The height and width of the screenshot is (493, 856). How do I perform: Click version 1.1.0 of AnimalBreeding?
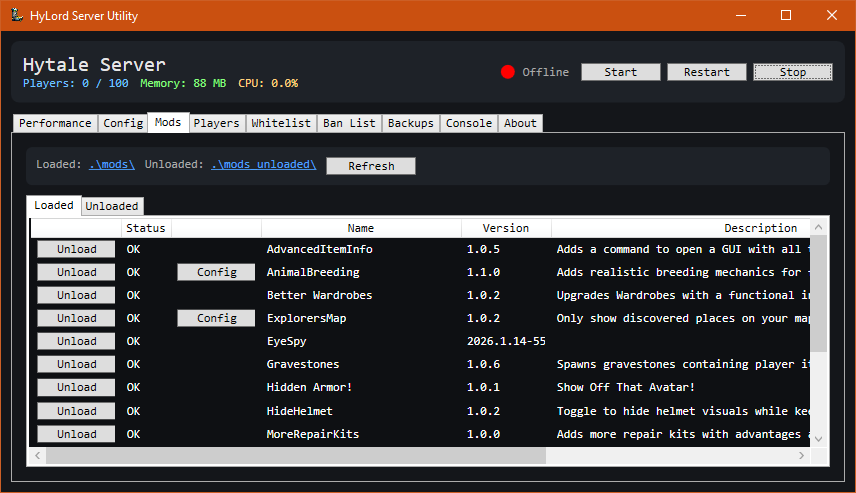click(x=483, y=272)
